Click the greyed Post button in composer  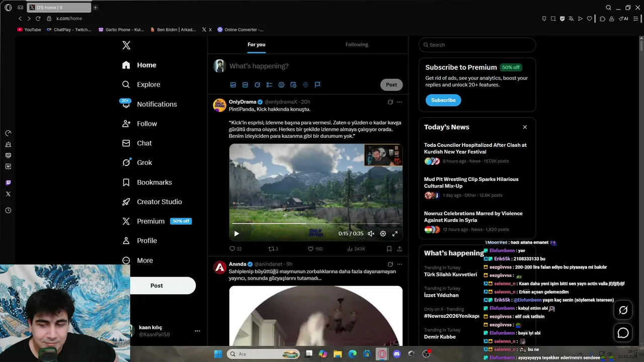[391, 84]
